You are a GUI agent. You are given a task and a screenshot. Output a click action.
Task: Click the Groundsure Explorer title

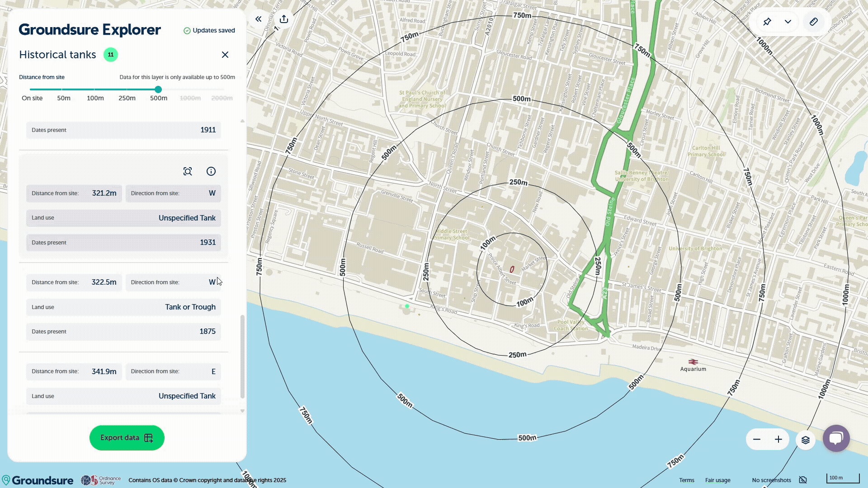[x=90, y=30]
